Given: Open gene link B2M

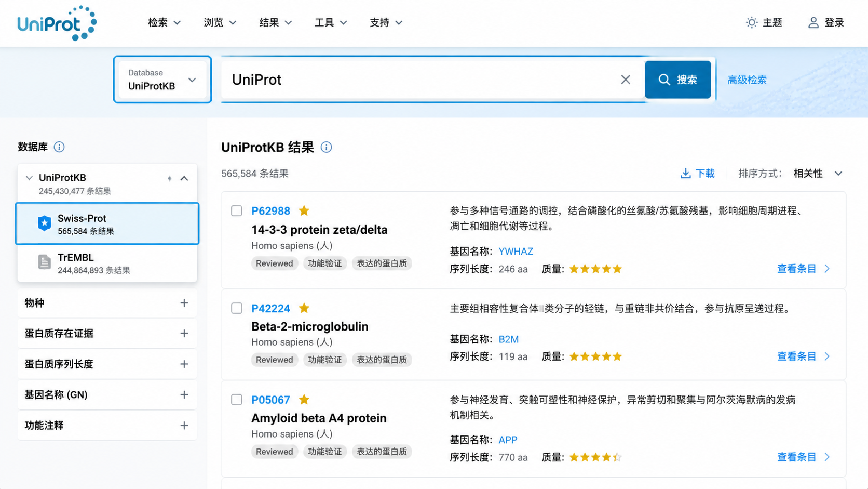Looking at the screenshot, I should (508, 339).
